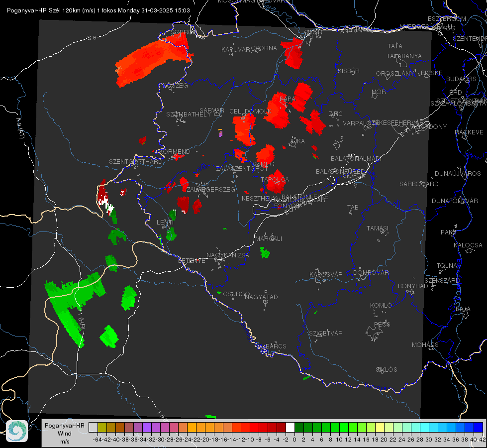The height and width of the screenshot is (448, 487).
Task: Click the 'ZALAEGERSZEG' city label
Action: pyautogui.click(x=211, y=189)
